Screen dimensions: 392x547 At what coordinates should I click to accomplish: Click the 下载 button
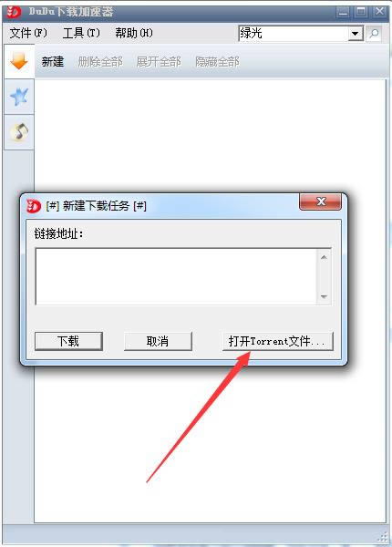point(68,341)
